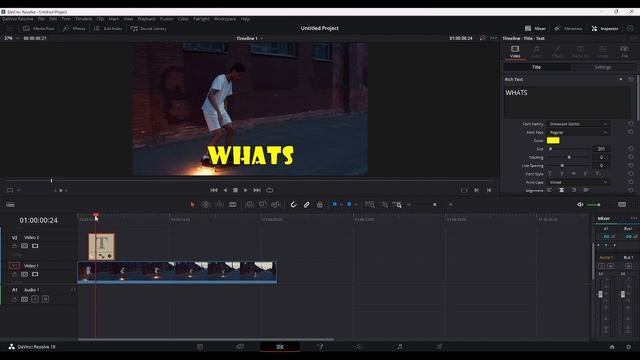
Task: Select the skateboard clip on Video 1
Action: tap(177, 272)
